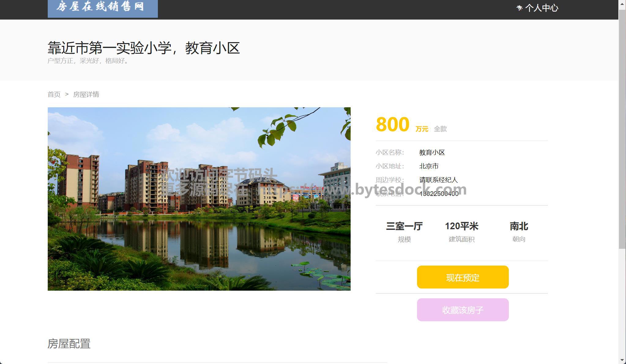Open the 个人中心 menu link
The height and width of the screenshot is (364, 626).
(x=542, y=8)
